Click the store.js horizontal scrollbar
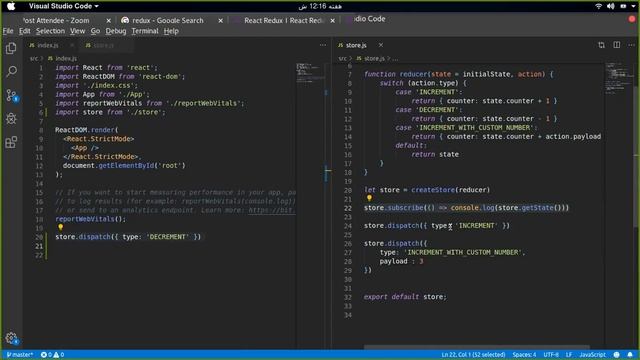The width and height of the screenshot is (640, 360). point(476,347)
